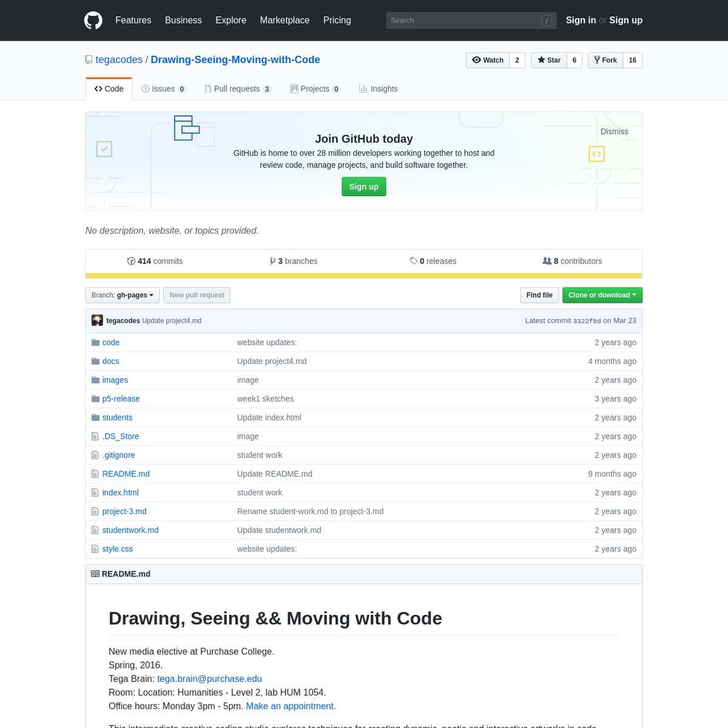Click file icon next to .gitignore
This screenshot has height=728, width=728.
[95, 455]
